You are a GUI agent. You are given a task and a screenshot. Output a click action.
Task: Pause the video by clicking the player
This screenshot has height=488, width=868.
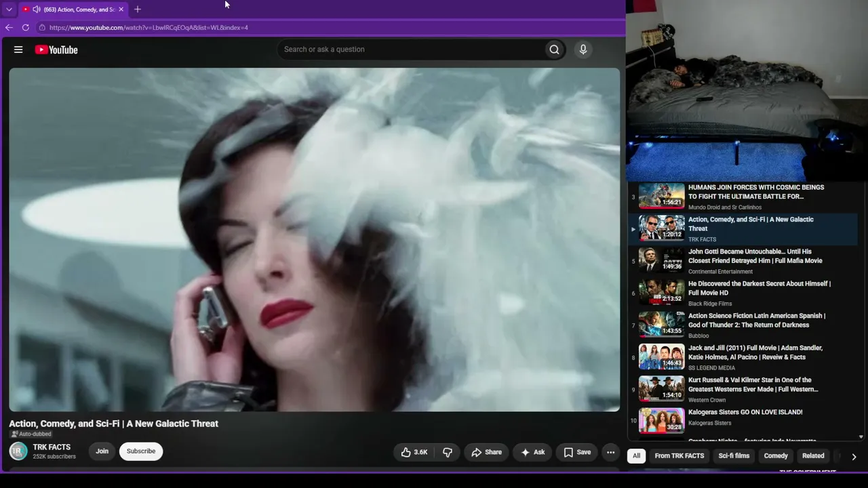[x=314, y=239]
